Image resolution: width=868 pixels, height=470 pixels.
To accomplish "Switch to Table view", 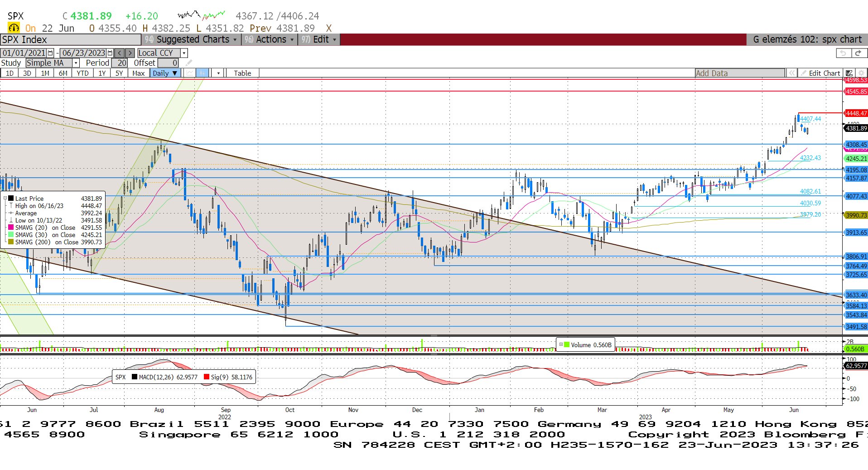I will pyautogui.click(x=242, y=73).
